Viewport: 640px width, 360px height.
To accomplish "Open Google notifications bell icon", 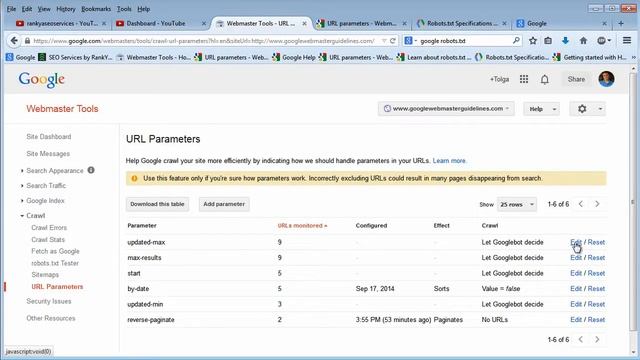I will (544, 79).
